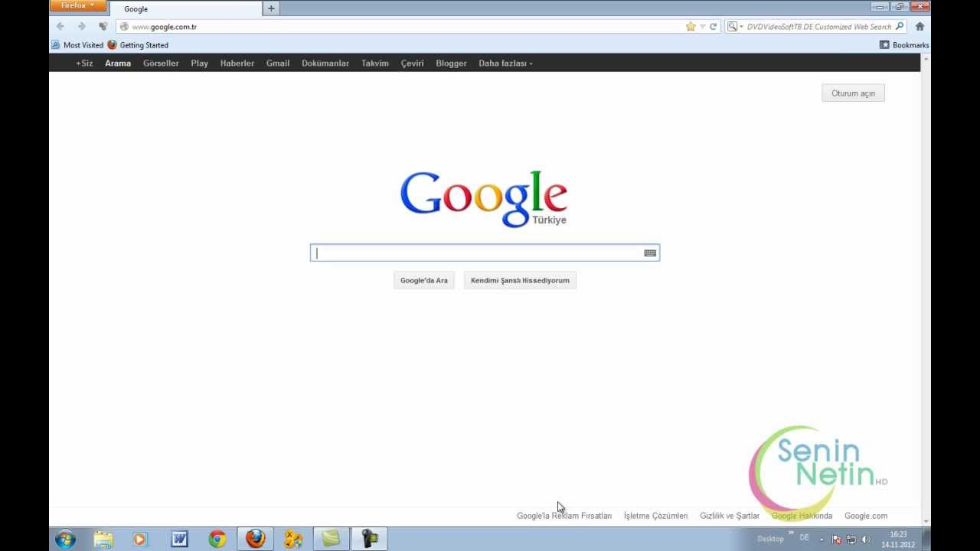Click the DE language indicator
Screen dimensions: 980x551
[x=804, y=538]
